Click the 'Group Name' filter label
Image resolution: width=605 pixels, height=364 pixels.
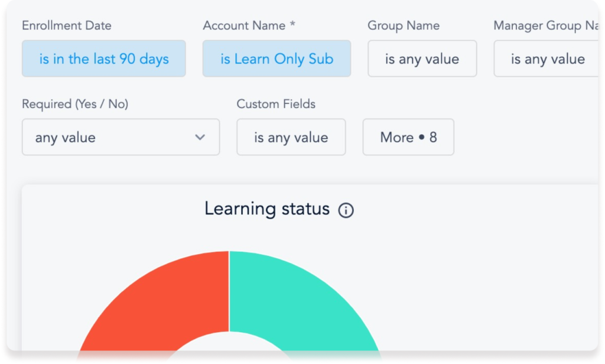coord(404,26)
